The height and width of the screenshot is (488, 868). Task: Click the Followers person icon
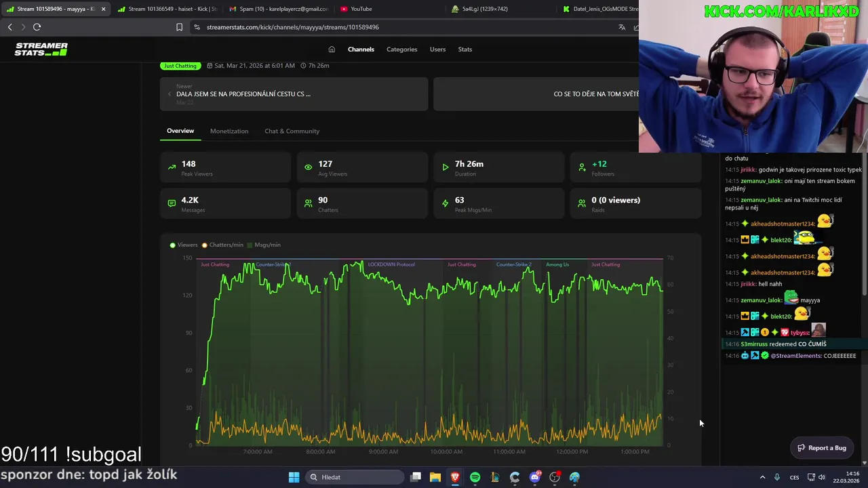[x=582, y=167]
